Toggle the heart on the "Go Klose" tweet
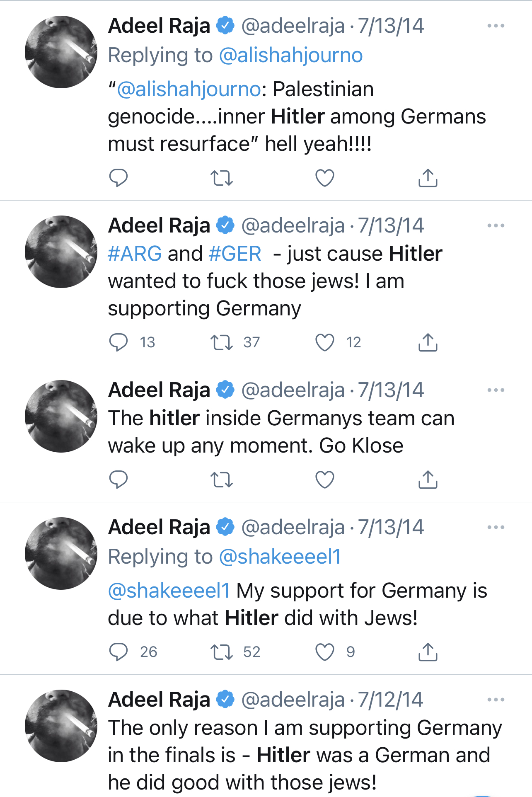Viewport: 532px width, 797px height. click(x=324, y=480)
